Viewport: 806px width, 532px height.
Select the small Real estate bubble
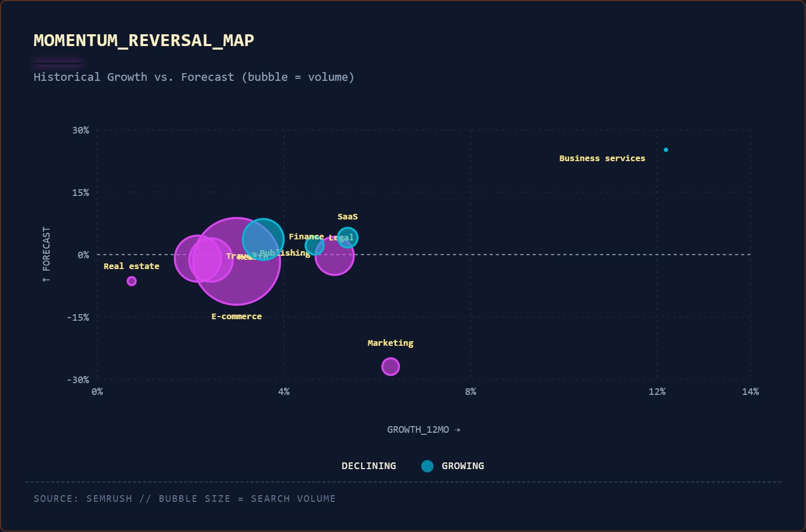pos(131,281)
